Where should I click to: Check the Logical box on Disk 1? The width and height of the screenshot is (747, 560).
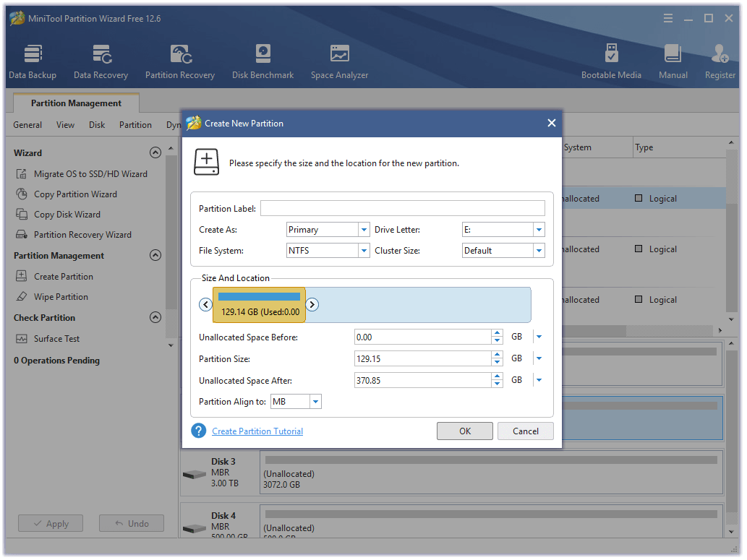639,198
